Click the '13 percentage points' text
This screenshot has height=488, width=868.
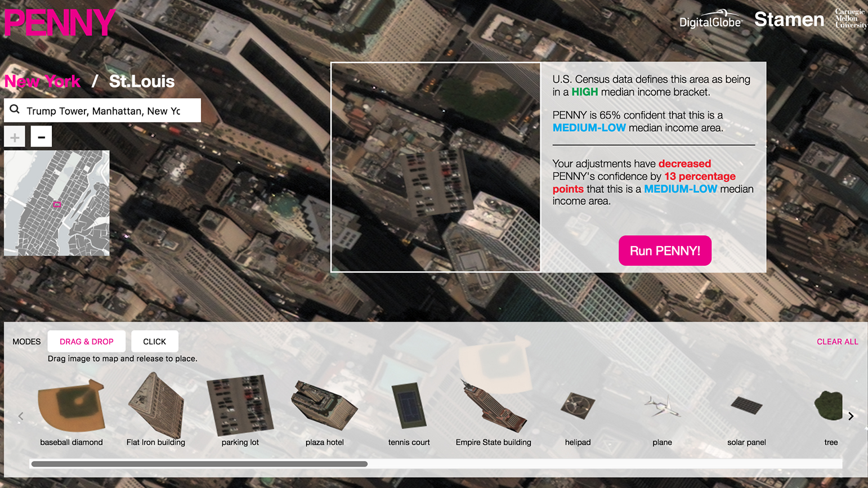(x=644, y=182)
